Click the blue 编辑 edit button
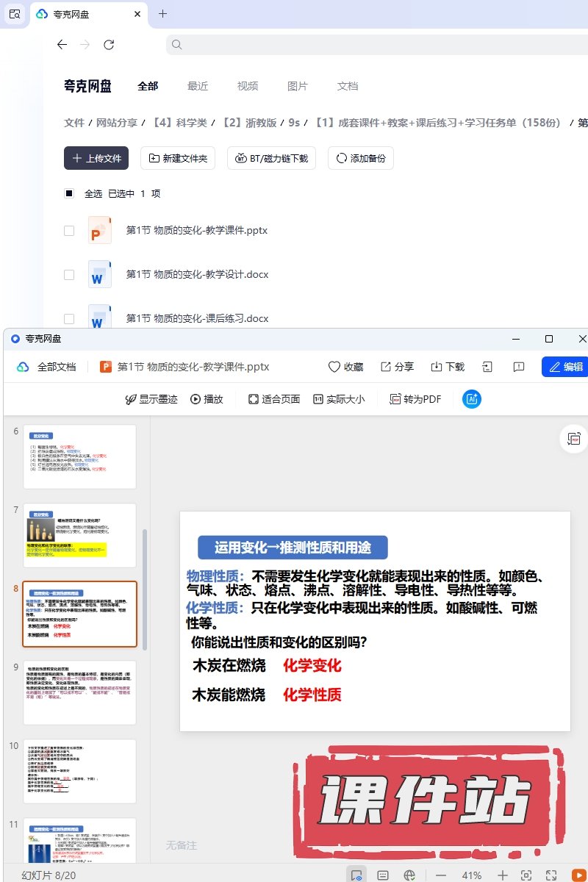 pos(565,367)
